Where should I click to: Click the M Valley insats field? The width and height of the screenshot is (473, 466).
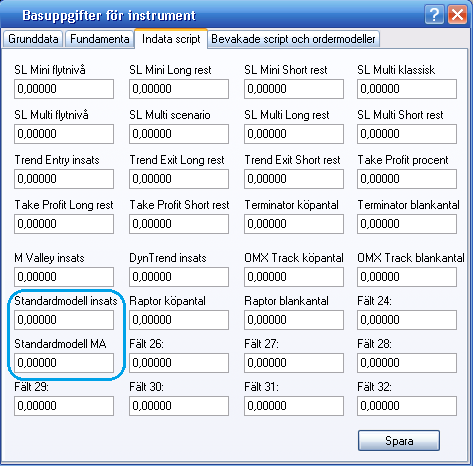(x=64, y=277)
